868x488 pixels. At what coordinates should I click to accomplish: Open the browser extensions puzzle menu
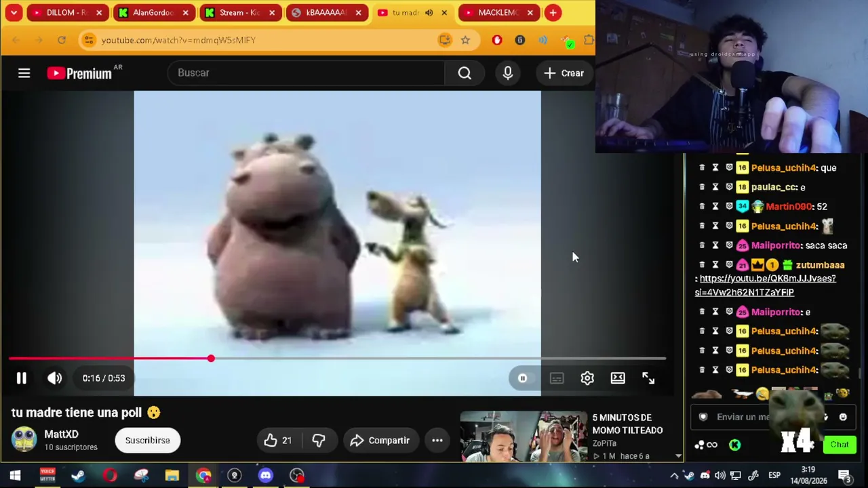588,40
